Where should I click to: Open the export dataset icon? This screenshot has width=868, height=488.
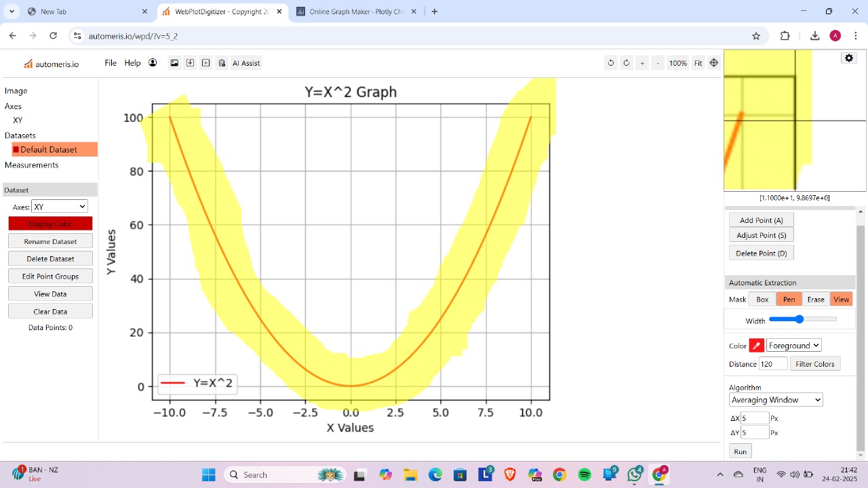pos(221,62)
